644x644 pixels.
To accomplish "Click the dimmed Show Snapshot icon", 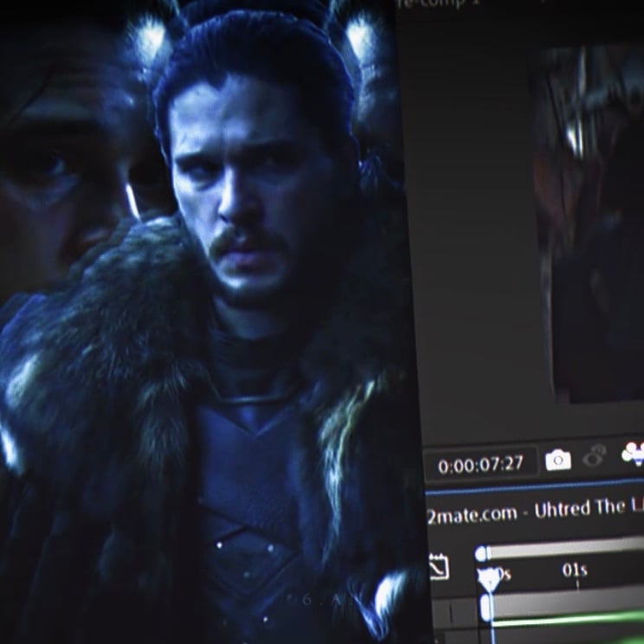I will 595,457.
